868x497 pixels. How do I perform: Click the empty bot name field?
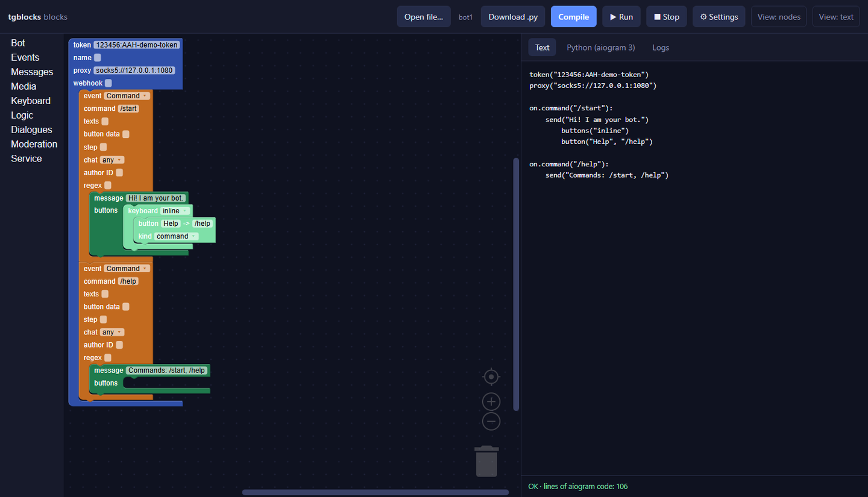point(98,58)
